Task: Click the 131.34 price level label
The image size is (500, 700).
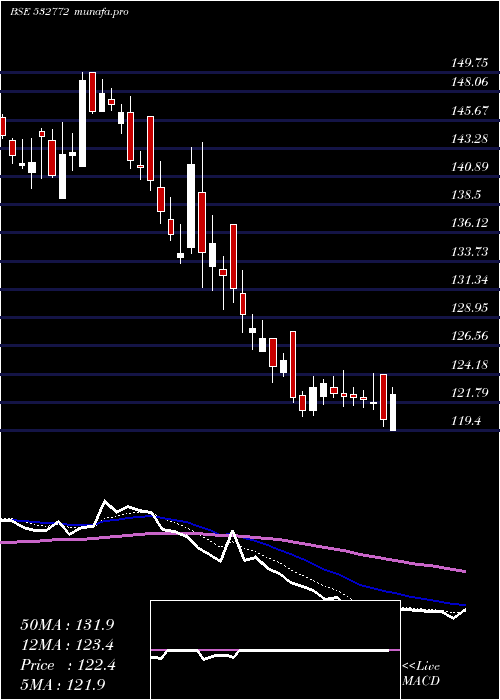Action: tap(470, 280)
